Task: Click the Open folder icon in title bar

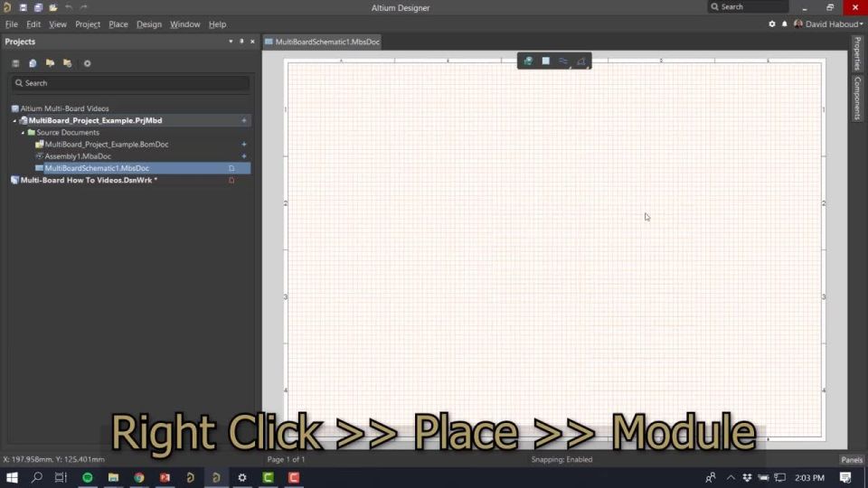Action: [x=53, y=8]
